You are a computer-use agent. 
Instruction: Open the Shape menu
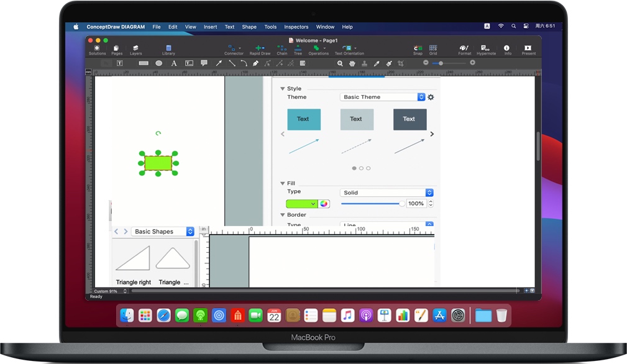pos(249,27)
